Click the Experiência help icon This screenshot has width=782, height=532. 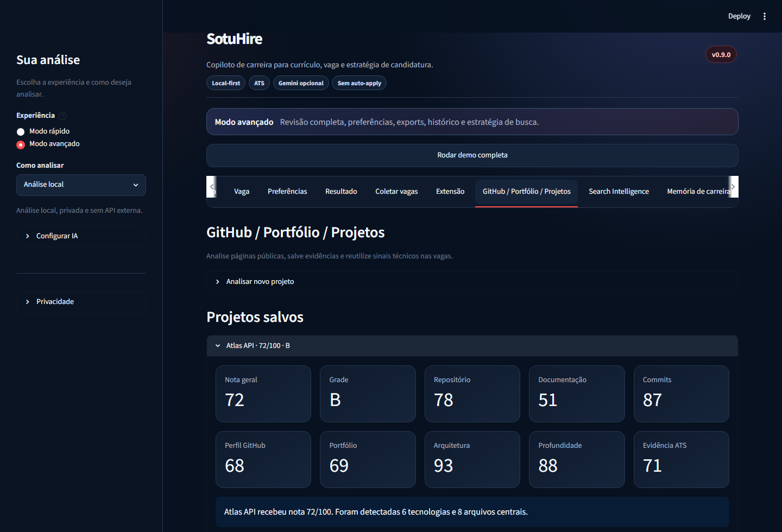[x=62, y=116]
